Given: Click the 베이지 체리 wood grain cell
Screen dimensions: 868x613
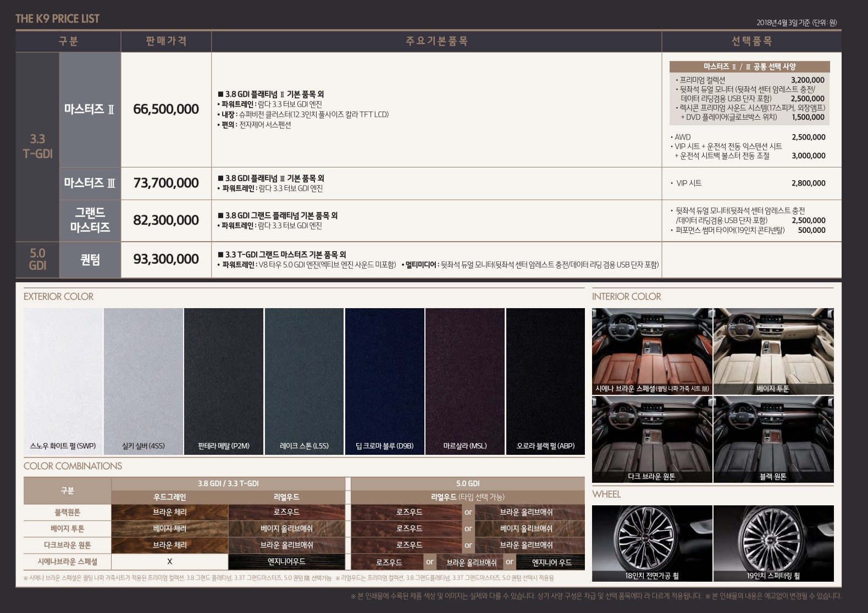Looking at the screenshot, I should tap(169, 528).
